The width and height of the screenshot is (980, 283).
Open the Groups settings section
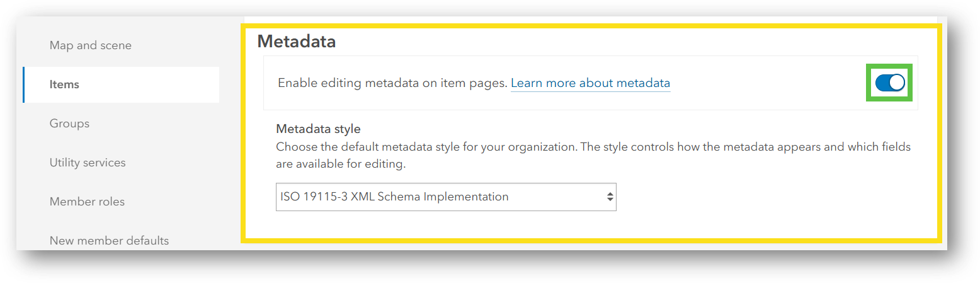69,124
